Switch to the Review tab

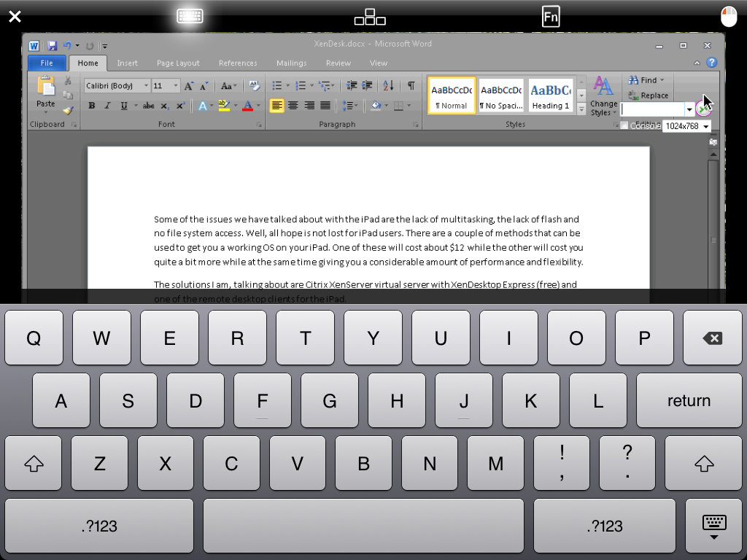(338, 63)
